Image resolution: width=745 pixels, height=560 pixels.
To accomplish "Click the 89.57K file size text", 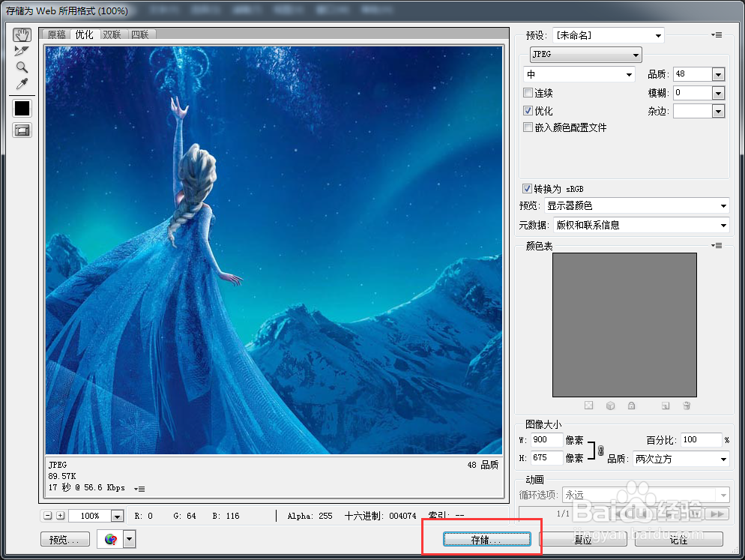I will (x=61, y=476).
